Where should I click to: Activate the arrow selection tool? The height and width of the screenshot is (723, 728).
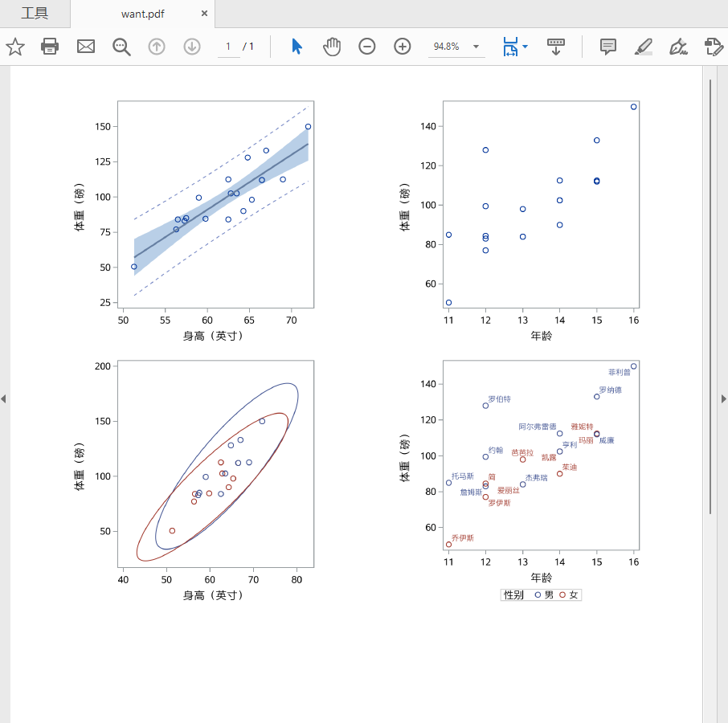coord(297,47)
